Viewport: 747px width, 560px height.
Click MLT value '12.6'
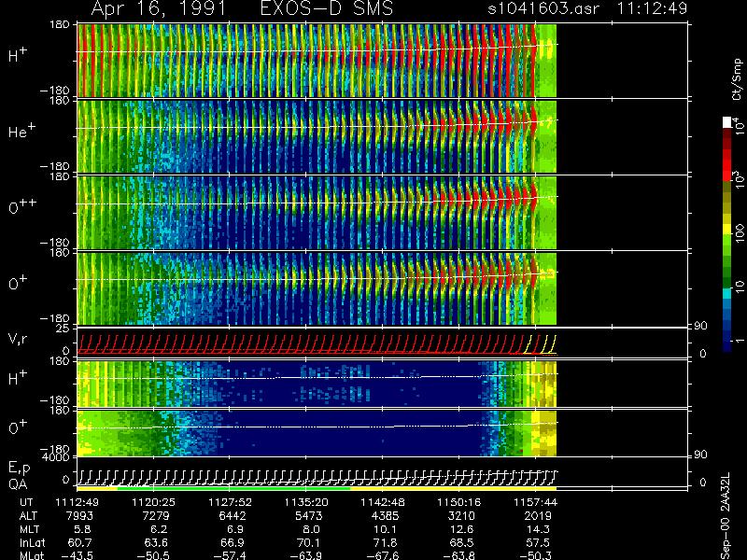(461, 529)
